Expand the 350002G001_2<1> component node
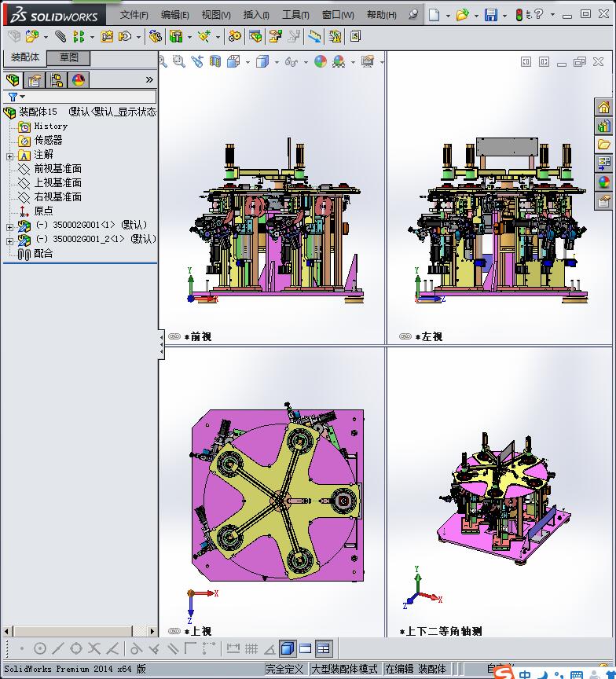Screen dimensions: 616x679 pos(9,241)
